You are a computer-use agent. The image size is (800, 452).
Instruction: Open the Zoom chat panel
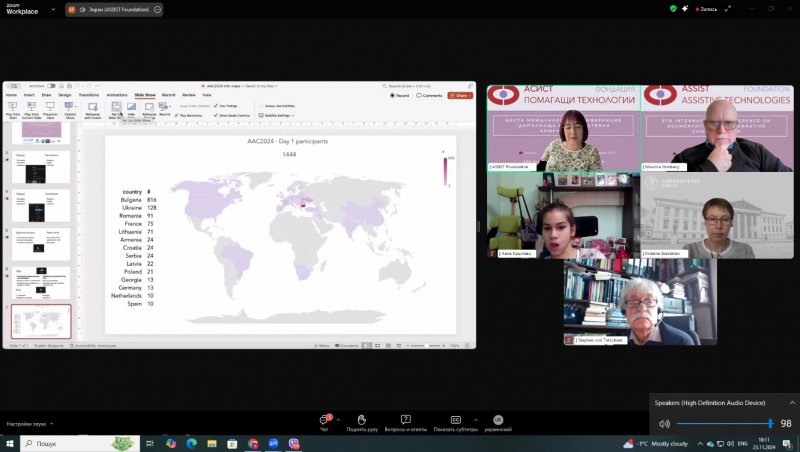(x=324, y=420)
